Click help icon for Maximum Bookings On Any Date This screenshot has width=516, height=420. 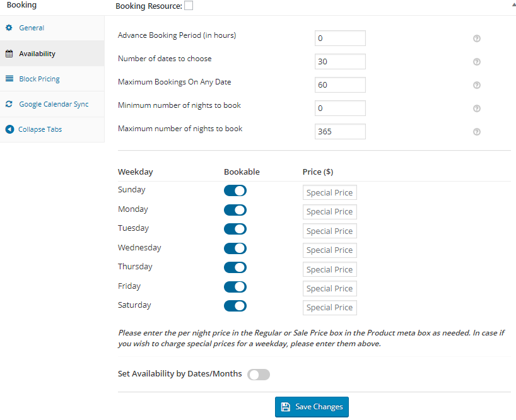477,85
